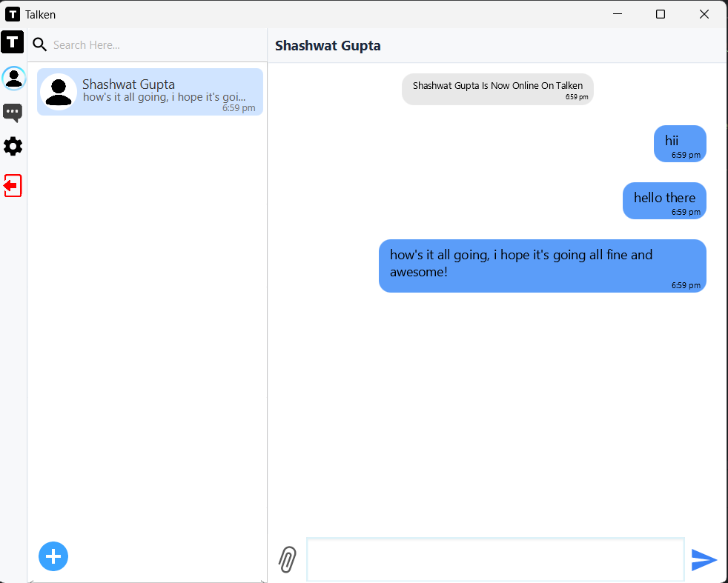728x583 pixels.
Task: Maximize the Talken window
Action: (x=661, y=14)
